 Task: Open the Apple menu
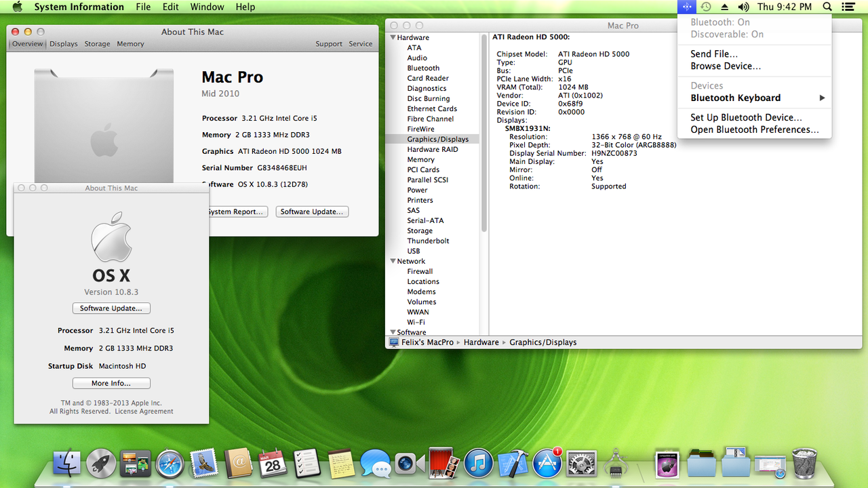18,7
